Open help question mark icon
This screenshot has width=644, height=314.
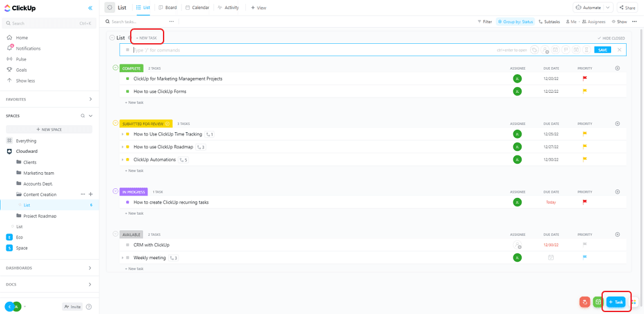(89, 307)
